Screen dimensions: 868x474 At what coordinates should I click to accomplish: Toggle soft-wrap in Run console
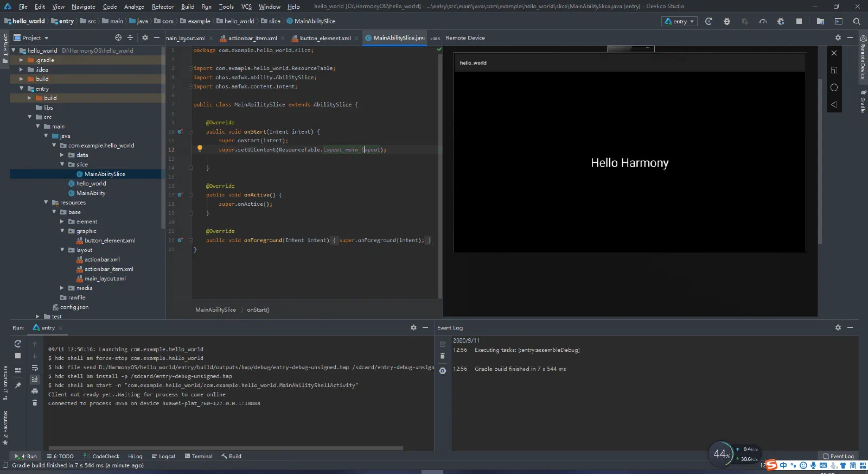[35, 368]
